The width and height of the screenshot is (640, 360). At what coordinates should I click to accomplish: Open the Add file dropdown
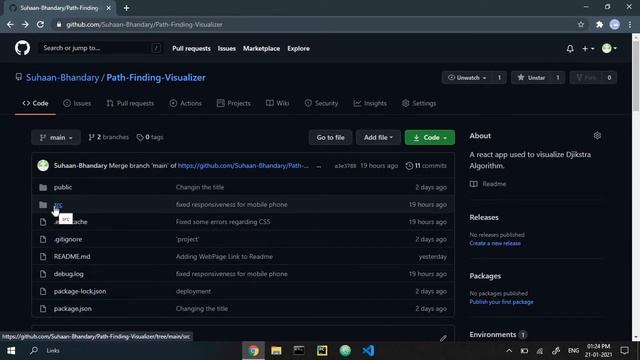click(x=378, y=138)
